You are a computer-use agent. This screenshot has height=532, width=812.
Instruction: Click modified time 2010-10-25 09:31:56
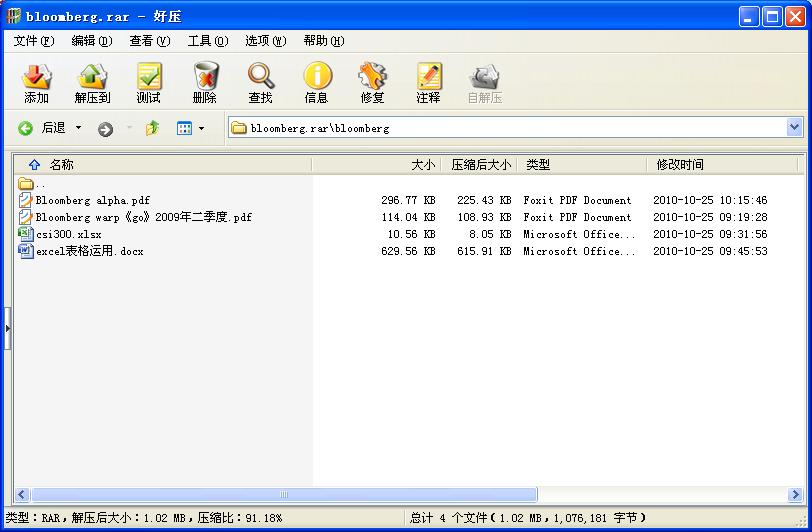click(x=710, y=234)
